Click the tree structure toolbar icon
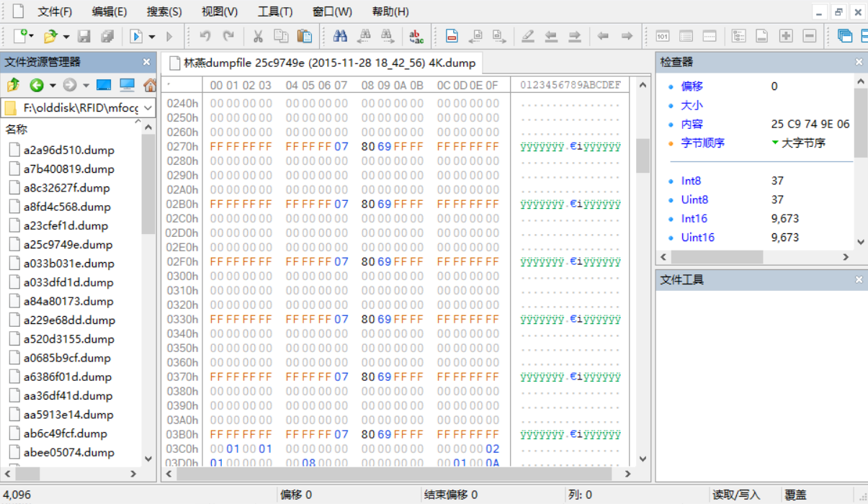Screen dimensions: 868x504 click(x=738, y=36)
